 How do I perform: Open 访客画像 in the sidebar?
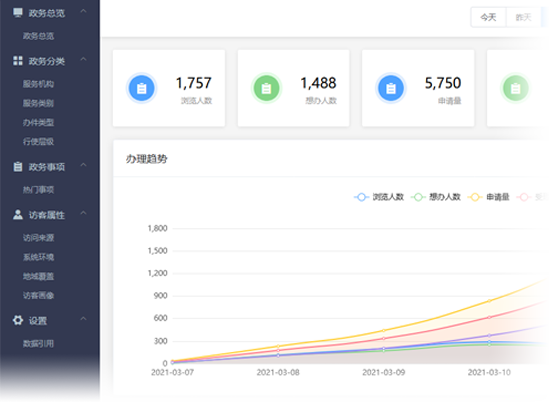(39, 295)
